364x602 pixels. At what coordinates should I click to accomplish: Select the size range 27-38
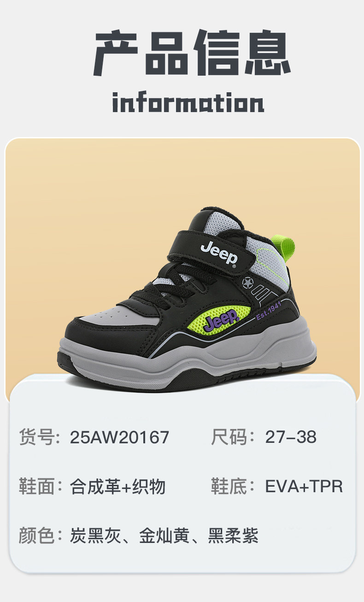pyautogui.click(x=291, y=437)
